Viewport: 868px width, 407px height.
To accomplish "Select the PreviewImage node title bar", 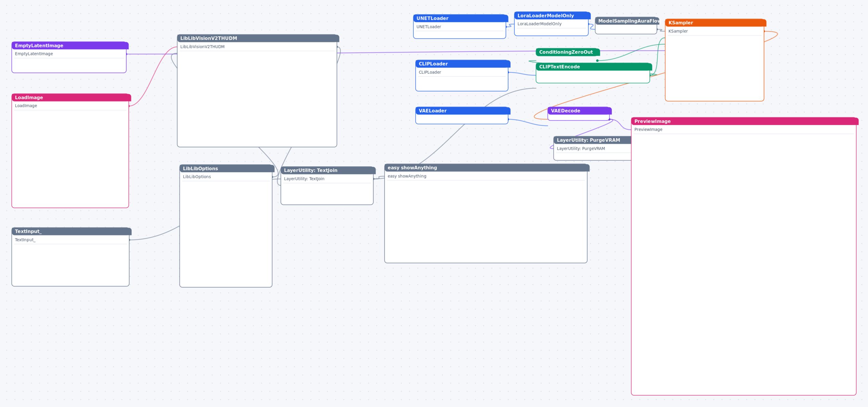I will pyautogui.click(x=745, y=121).
